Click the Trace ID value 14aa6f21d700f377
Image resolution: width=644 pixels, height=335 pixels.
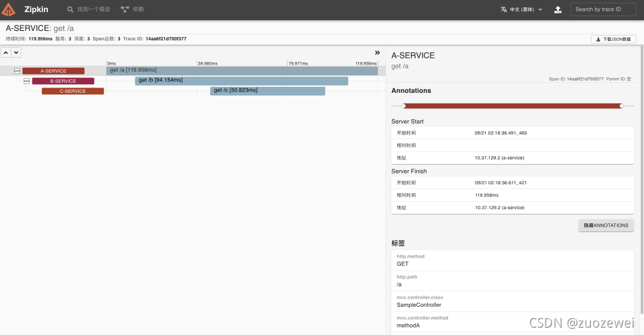point(166,39)
